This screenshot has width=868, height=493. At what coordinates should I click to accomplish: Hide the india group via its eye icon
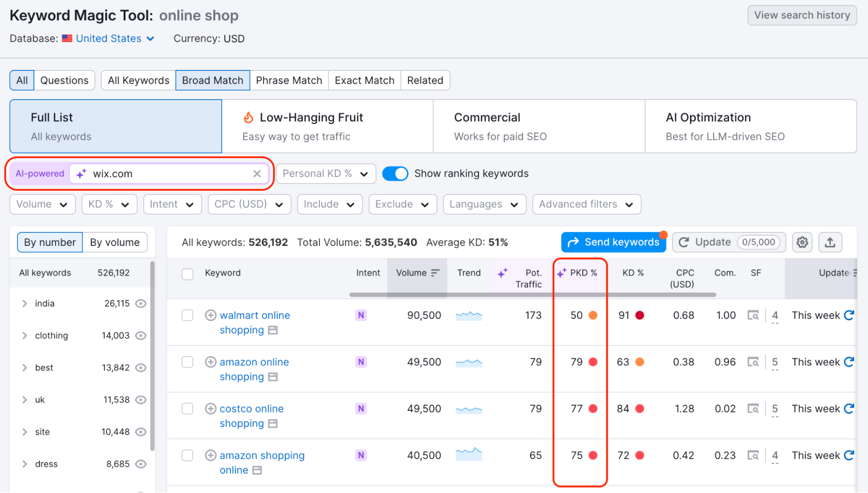[141, 303]
